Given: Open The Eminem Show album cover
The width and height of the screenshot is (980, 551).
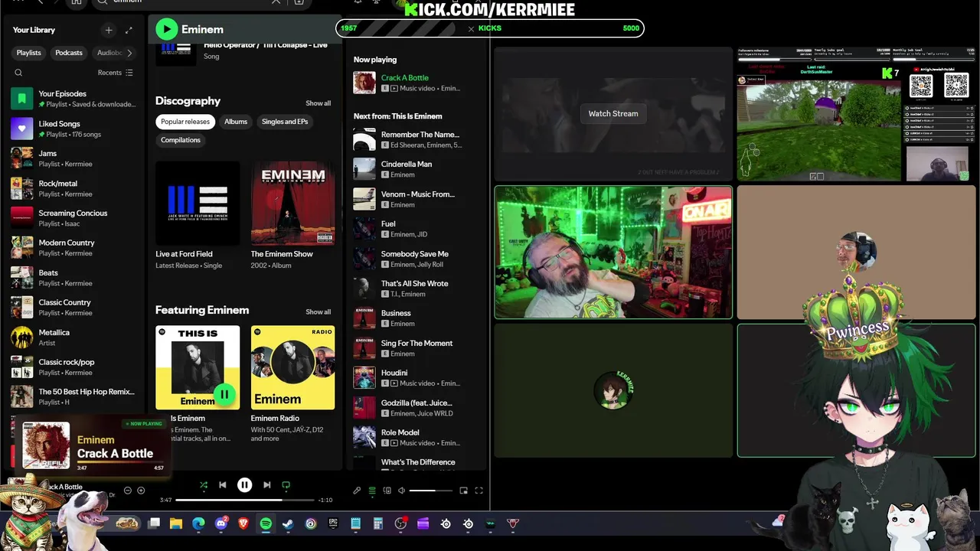Looking at the screenshot, I should click(x=292, y=203).
